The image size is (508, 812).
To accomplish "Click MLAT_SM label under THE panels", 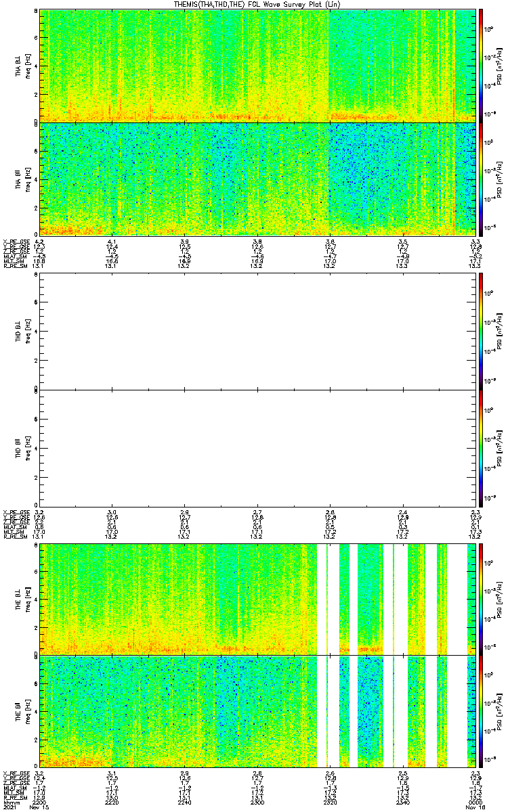I will point(14,788).
